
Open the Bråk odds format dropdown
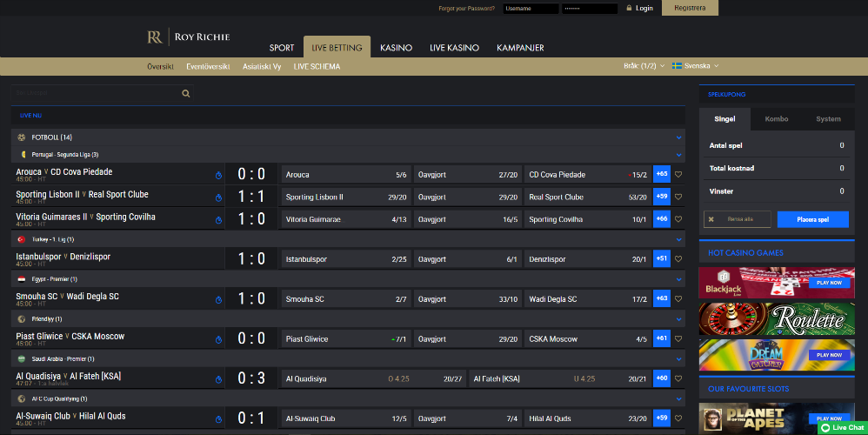[644, 66]
